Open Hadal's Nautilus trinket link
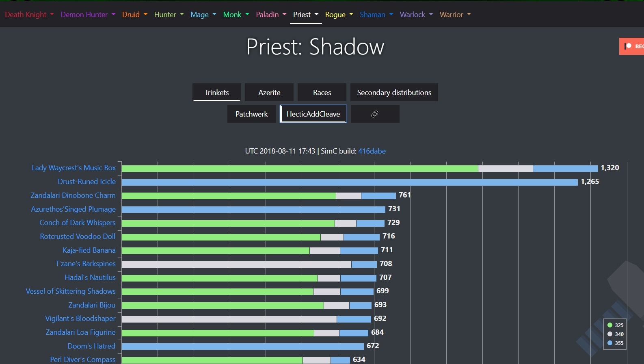 (90, 277)
